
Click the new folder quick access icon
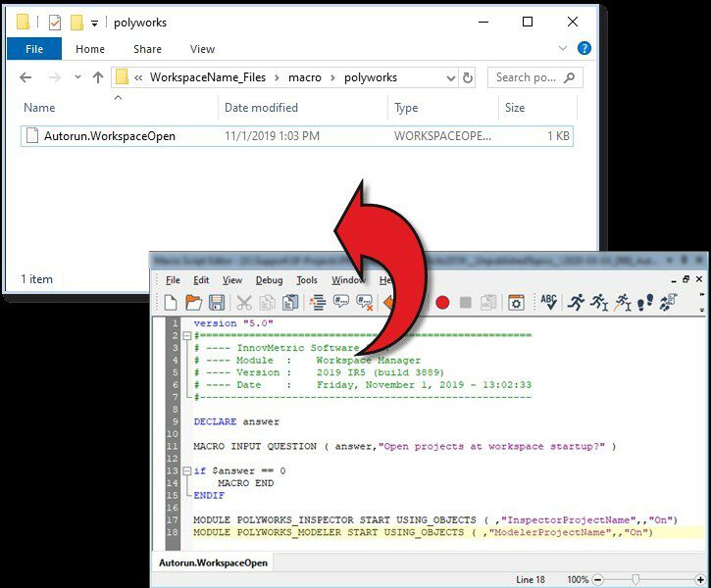tap(76, 23)
